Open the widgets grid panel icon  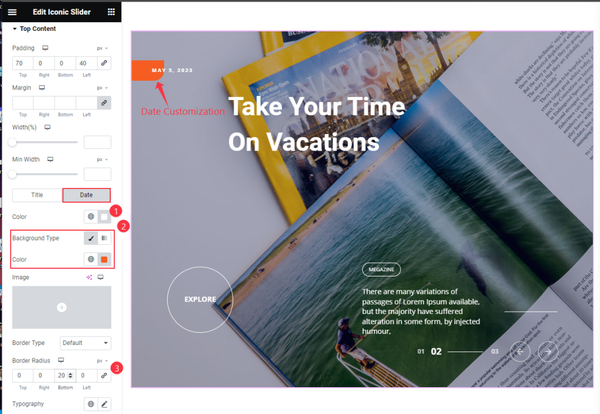(x=111, y=12)
